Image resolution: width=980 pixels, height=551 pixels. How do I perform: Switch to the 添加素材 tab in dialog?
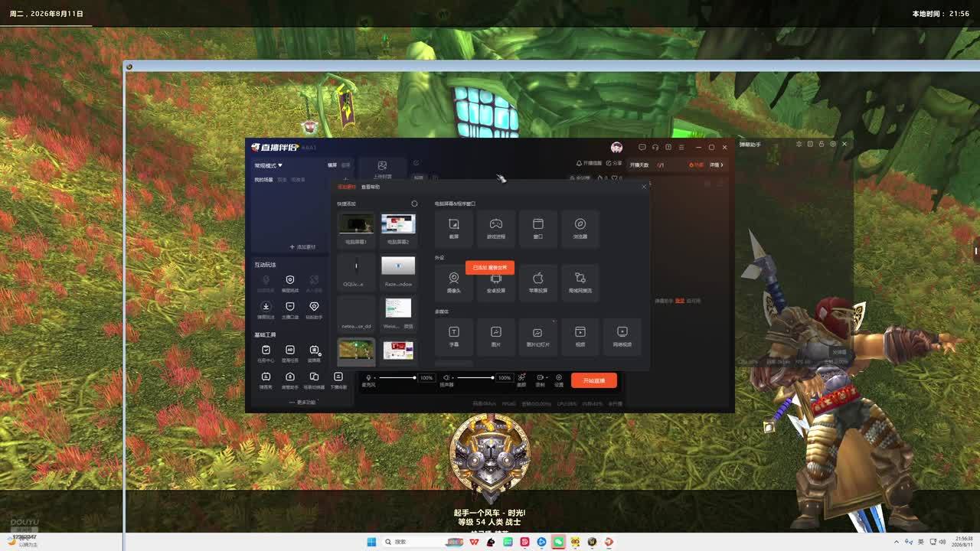pos(347,187)
